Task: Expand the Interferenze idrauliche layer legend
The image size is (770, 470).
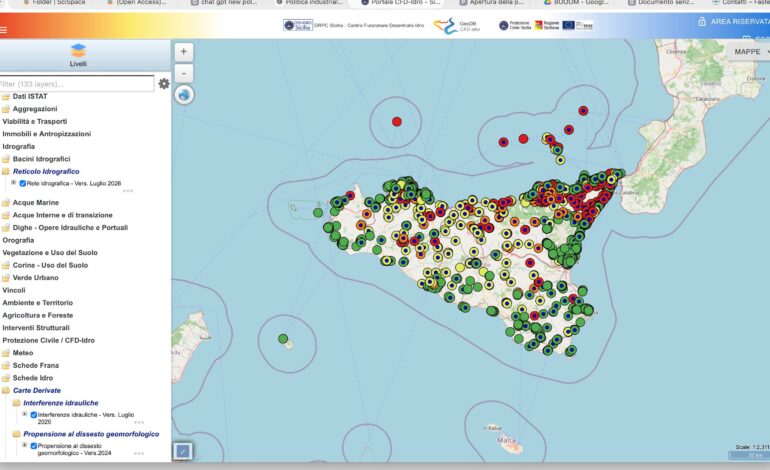Action: click(25, 414)
